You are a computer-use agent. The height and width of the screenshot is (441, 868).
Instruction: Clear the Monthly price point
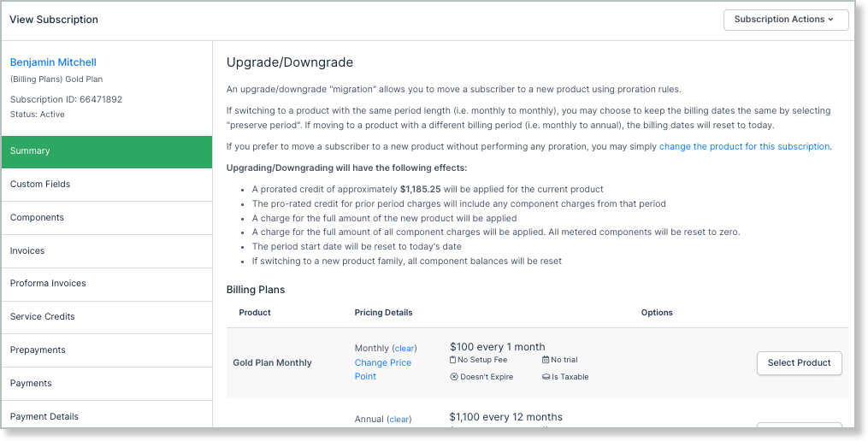404,349
